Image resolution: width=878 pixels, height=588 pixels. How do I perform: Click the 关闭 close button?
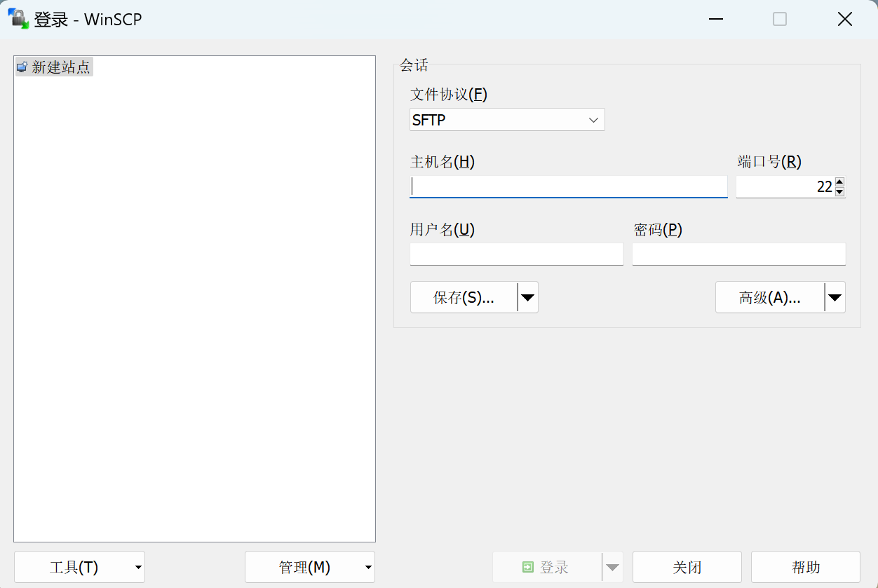(687, 567)
